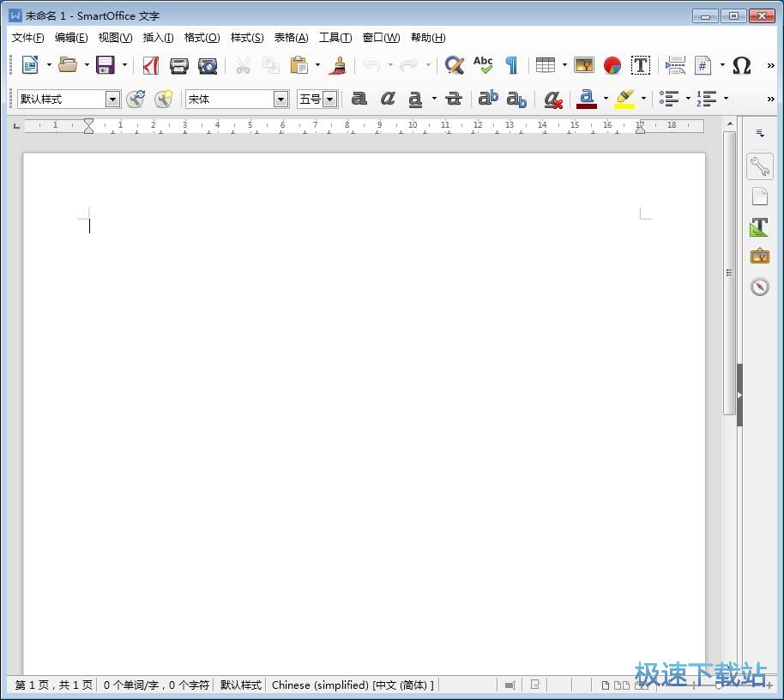The width and height of the screenshot is (784, 700).
Task: Open the Gallery panel in the sidebar
Action: (x=759, y=256)
